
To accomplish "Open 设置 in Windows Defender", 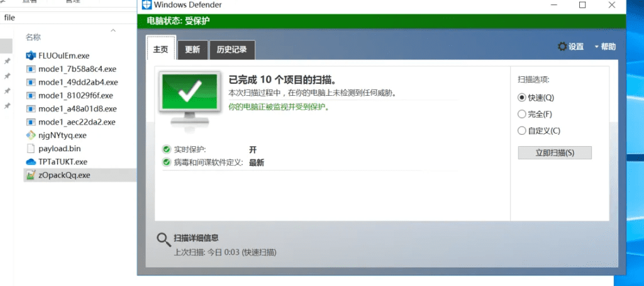I will pos(571,47).
